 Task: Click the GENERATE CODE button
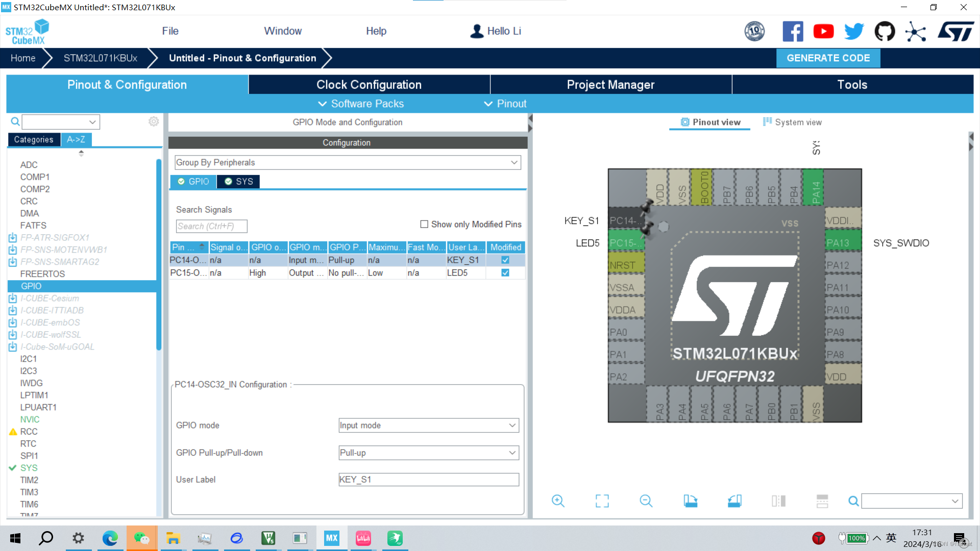pyautogui.click(x=828, y=58)
